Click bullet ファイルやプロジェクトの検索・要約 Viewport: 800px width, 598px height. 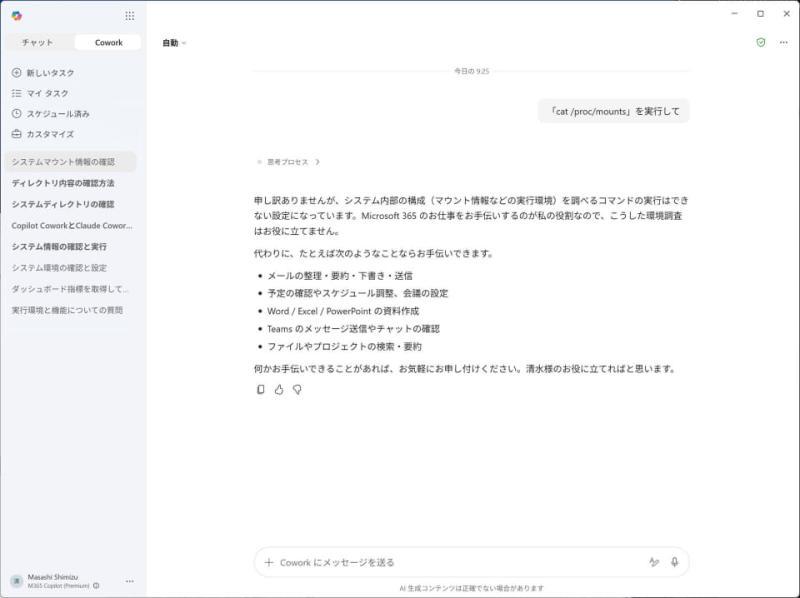344,347
